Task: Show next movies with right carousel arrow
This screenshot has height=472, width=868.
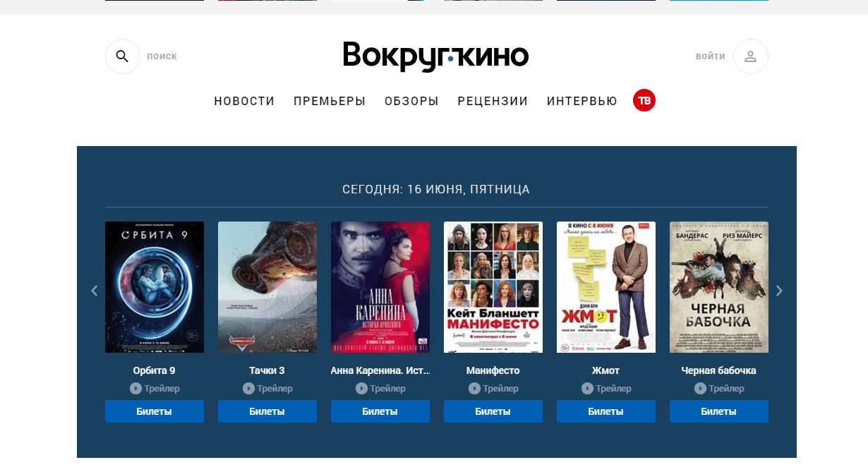Action: (779, 291)
